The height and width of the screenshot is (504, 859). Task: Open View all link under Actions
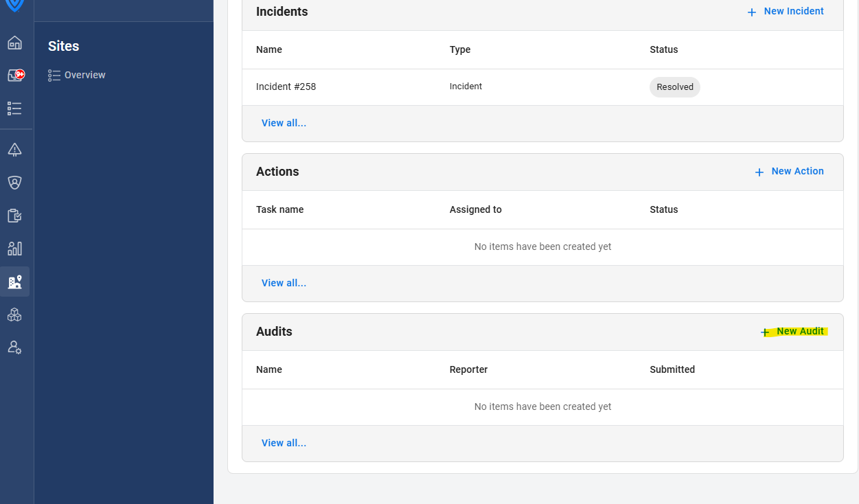284,283
